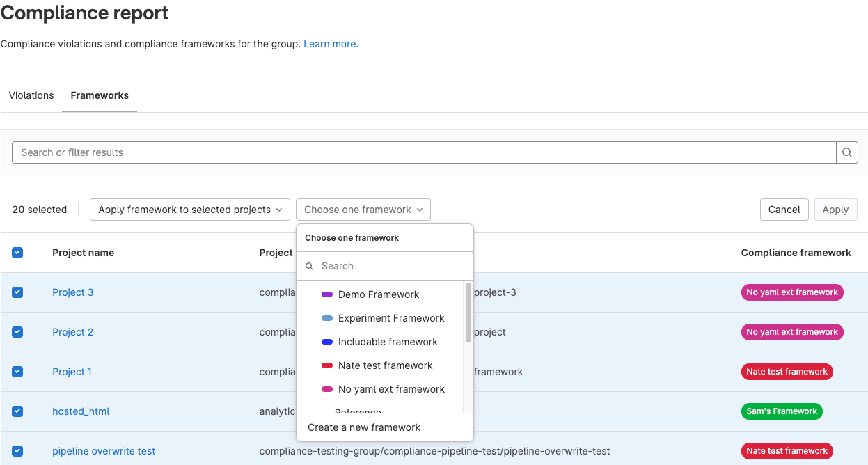This screenshot has height=465, width=868.
Task: Uncheck the Project 2 row checkbox
Action: [17, 332]
